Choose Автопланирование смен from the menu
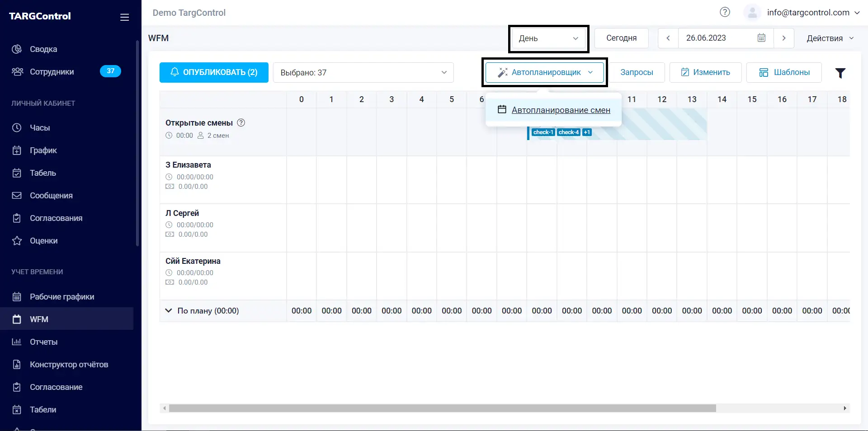The width and height of the screenshot is (868, 431). tap(554, 110)
